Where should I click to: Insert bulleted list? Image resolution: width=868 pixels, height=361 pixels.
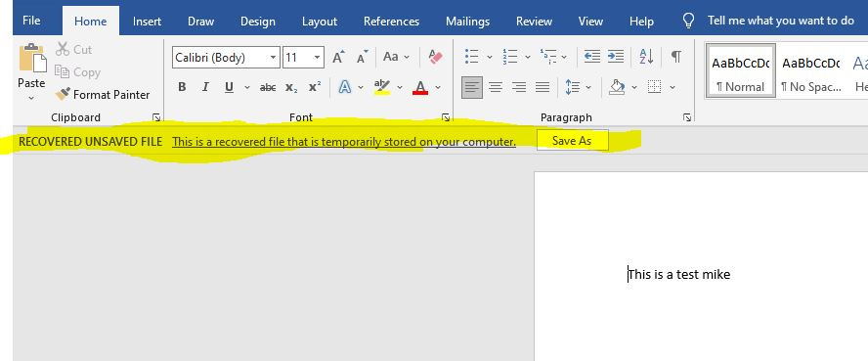pos(472,57)
